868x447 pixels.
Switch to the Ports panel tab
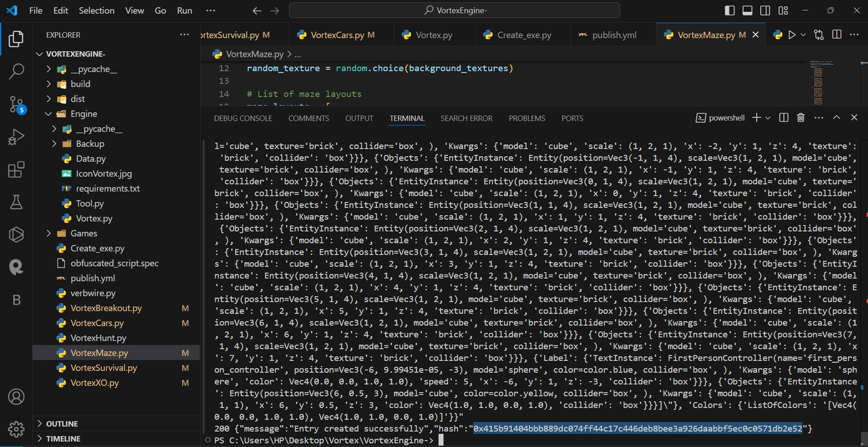[x=572, y=118]
